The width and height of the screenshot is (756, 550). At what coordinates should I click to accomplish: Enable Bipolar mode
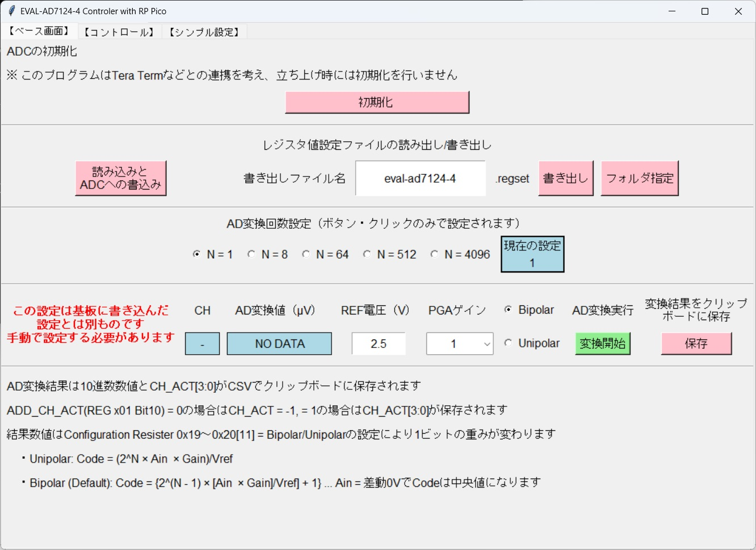click(x=508, y=310)
